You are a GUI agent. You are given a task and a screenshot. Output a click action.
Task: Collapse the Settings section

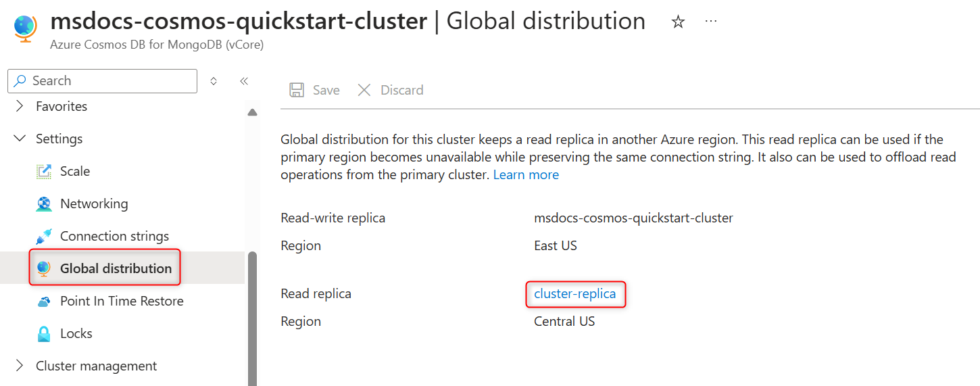(20, 139)
